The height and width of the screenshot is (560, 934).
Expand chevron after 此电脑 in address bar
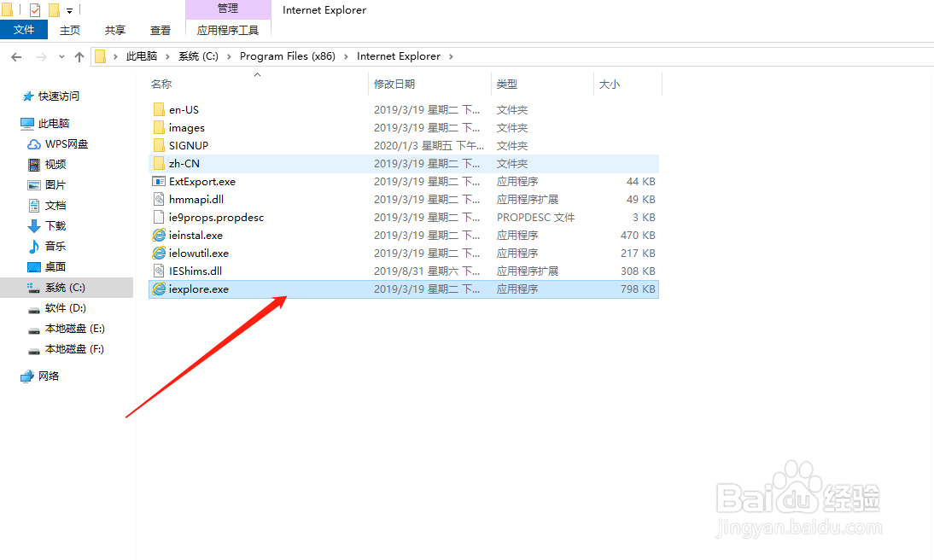(x=167, y=56)
